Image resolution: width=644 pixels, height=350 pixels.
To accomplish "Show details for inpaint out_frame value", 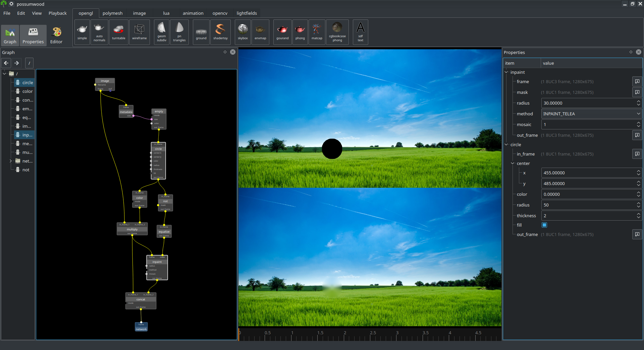I will point(637,135).
